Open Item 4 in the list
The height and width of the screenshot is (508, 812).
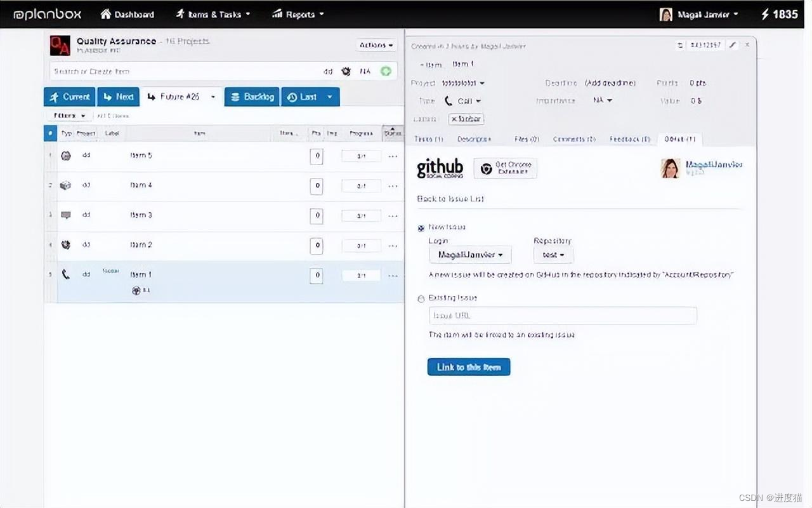pyautogui.click(x=141, y=185)
